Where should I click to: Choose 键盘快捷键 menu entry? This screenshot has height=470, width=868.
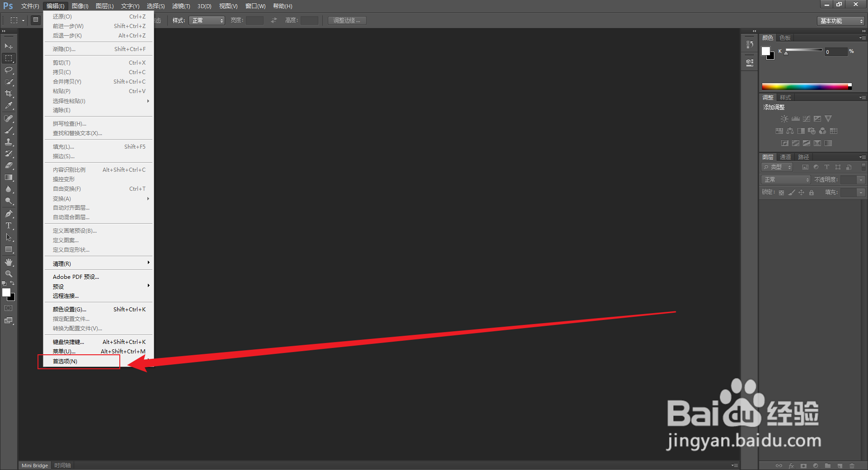click(x=99, y=342)
